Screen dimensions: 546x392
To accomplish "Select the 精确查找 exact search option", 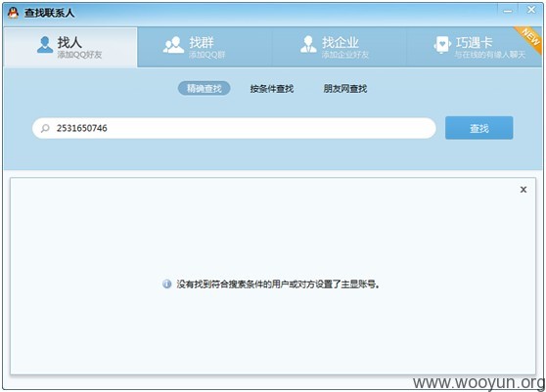I will pyautogui.click(x=205, y=88).
